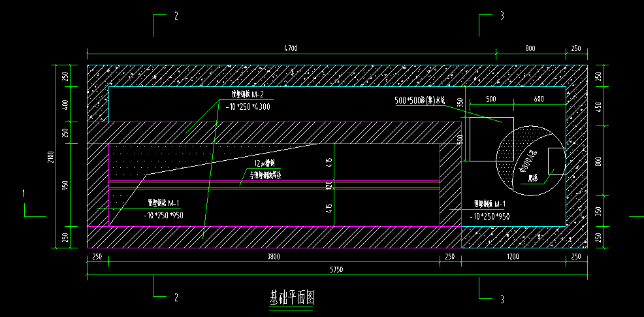Click the 预埋钢板 M-2 label
Viewport: 644px width, 317px height.
click(x=247, y=95)
